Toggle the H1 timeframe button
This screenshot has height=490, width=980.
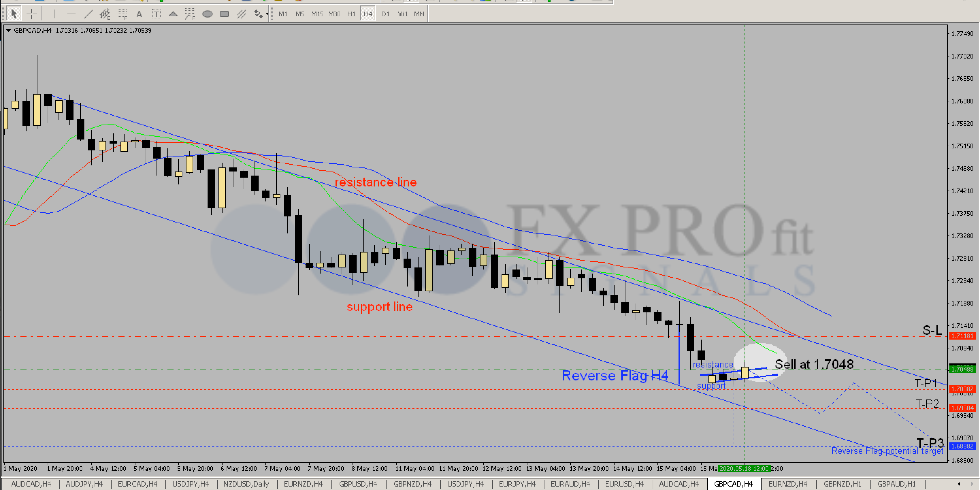[x=351, y=14]
